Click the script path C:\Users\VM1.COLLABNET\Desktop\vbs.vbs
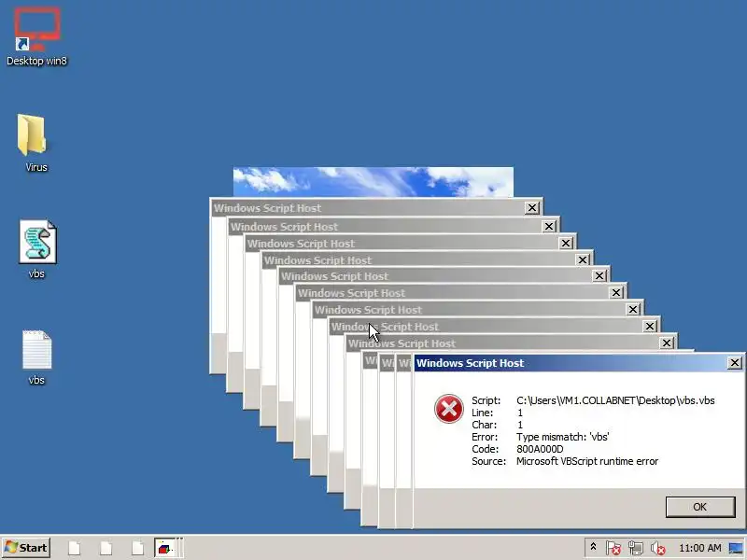Screen dimensions: 747x560 [615, 400]
